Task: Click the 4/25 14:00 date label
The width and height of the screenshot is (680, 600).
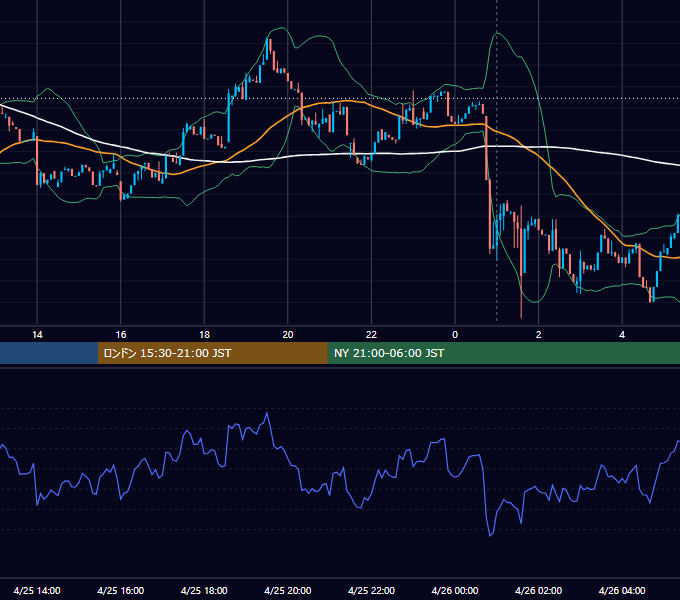Action: pos(37,590)
